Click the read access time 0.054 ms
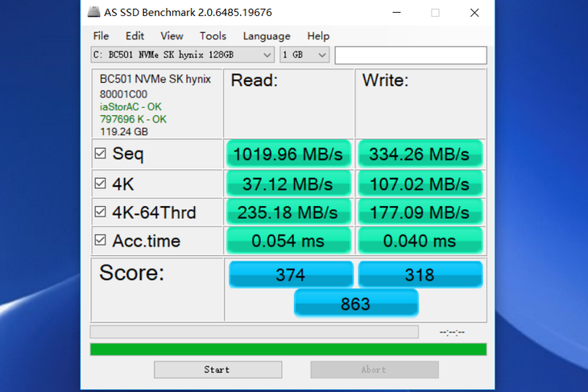Viewport: 588px width, 392px height. pyautogui.click(x=288, y=241)
